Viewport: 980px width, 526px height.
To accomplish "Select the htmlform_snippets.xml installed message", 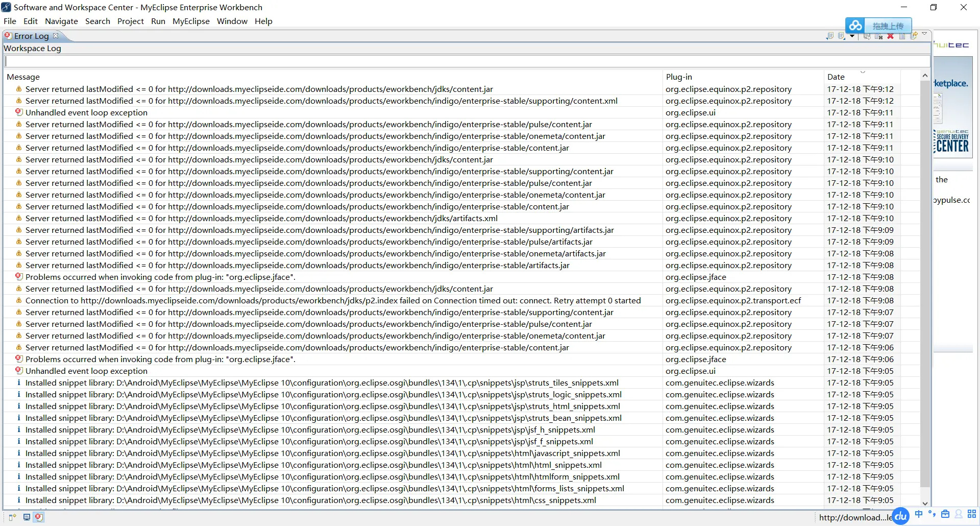I will pos(323,476).
